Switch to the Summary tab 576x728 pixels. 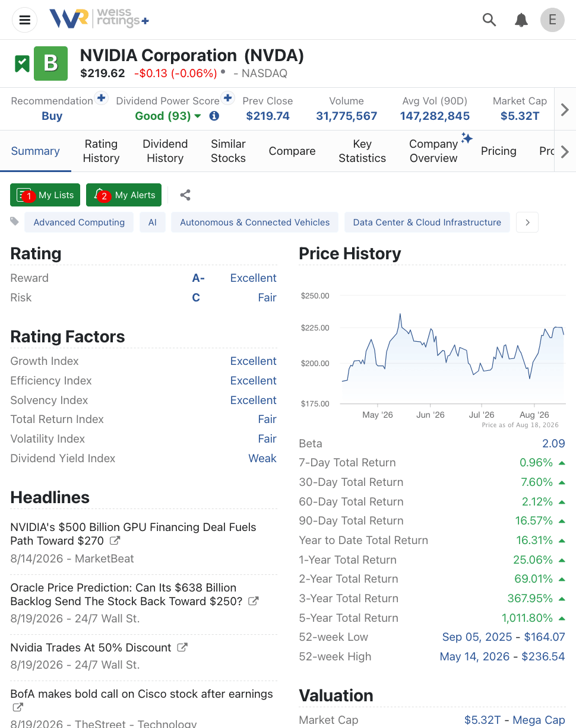point(35,151)
